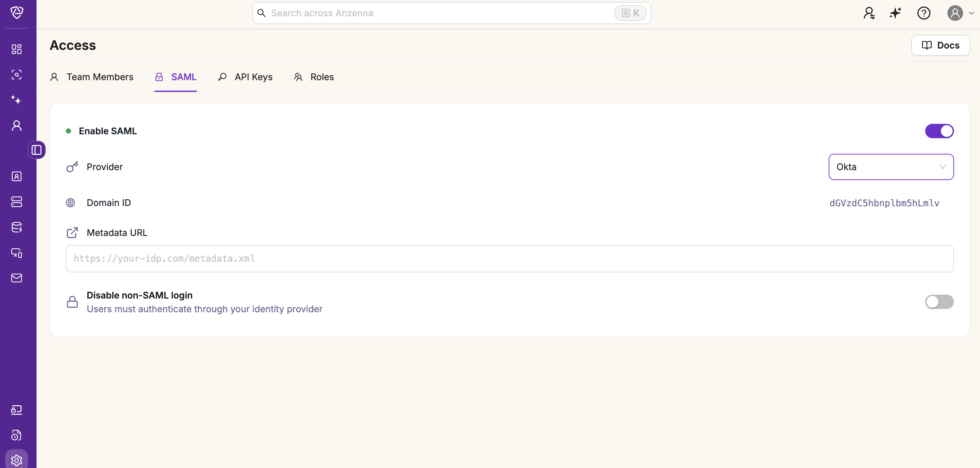Screen dimensions: 980x468
Task: Open the Okta provider dropdown
Action: pyautogui.click(x=891, y=167)
